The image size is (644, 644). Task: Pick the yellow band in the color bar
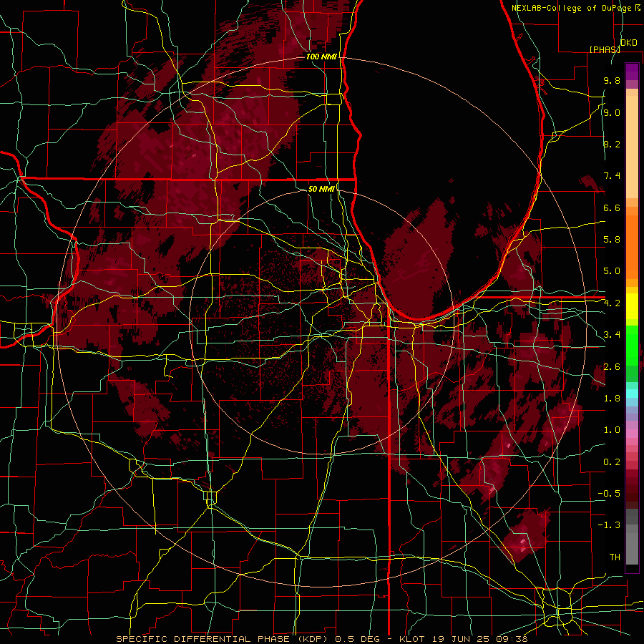click(632, 306)
